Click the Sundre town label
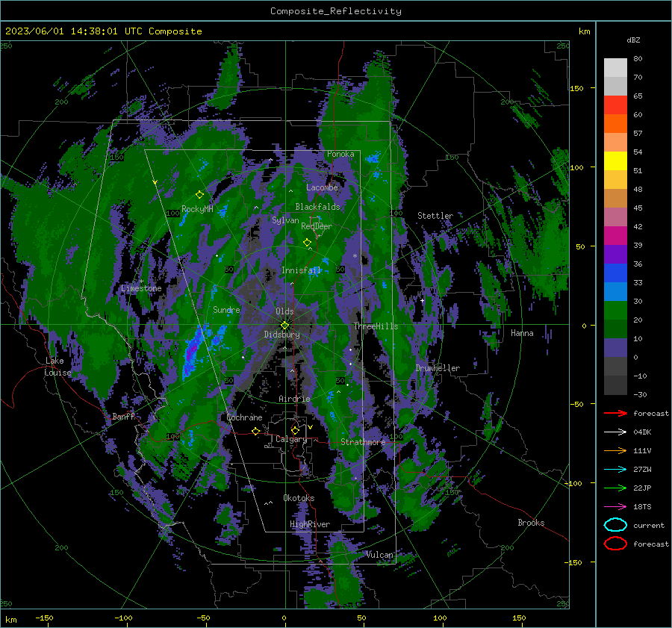Screen dimensions: 672x628 226,310
